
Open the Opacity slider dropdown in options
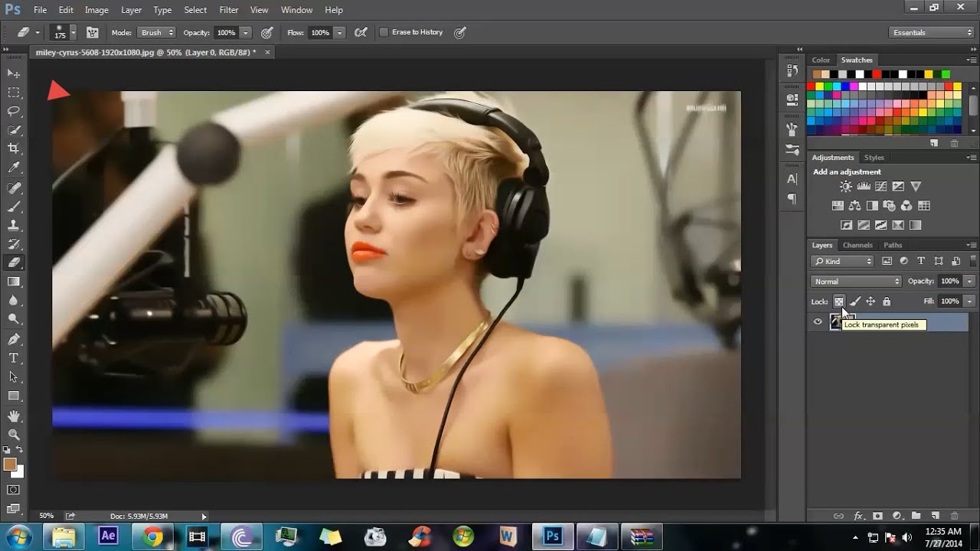pos(246,33)
